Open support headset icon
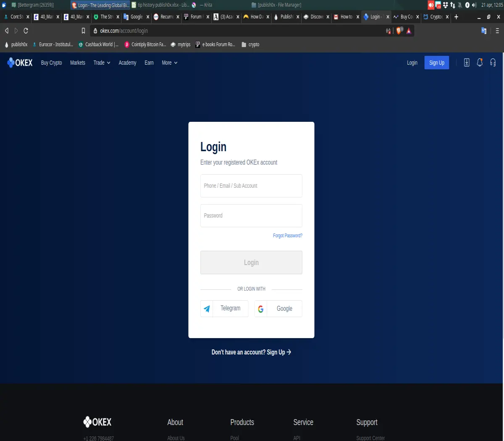The height and width of the screenshot is (441, 504). 493,63
